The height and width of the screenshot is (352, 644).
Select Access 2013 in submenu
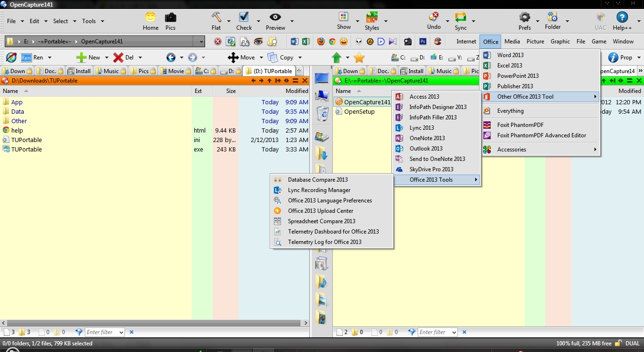click(x=437, y=97)
